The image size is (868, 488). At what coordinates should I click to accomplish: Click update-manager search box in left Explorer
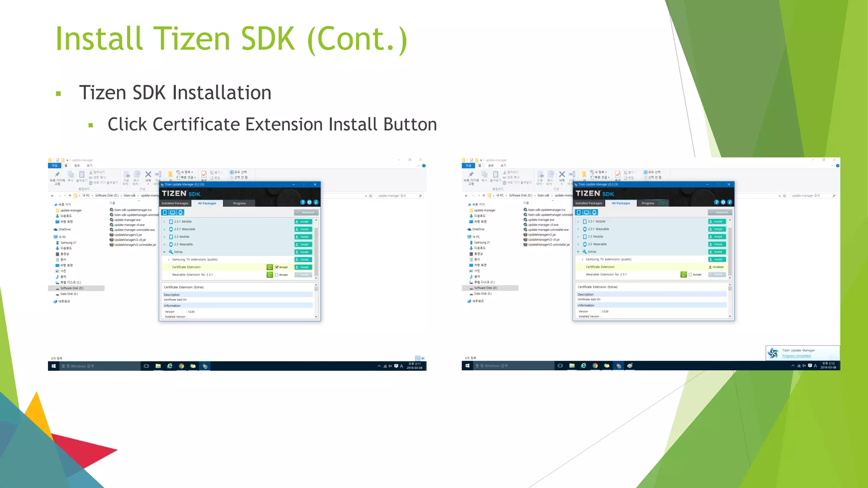pyautogui.click(x=399, y=196)
